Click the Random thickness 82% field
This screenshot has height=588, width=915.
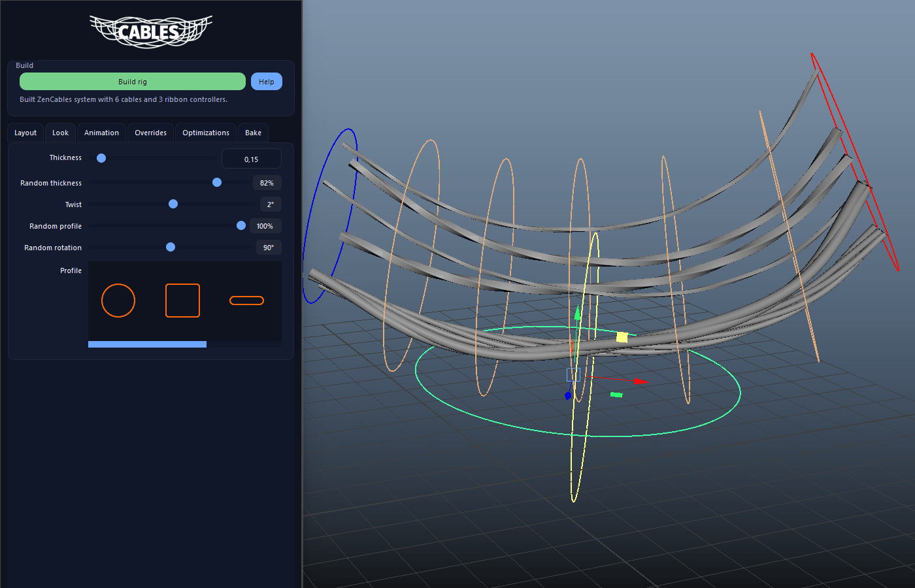click(x=267, y=183)
